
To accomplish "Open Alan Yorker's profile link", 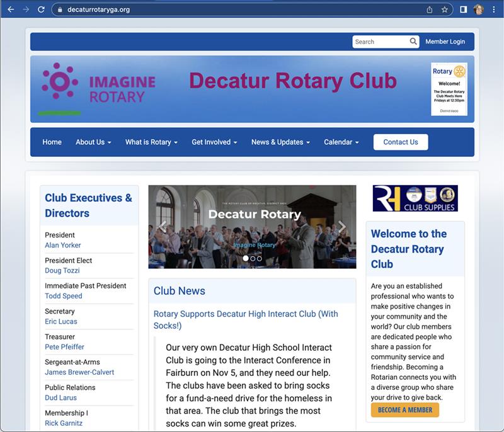I will (x=62, y=245).
